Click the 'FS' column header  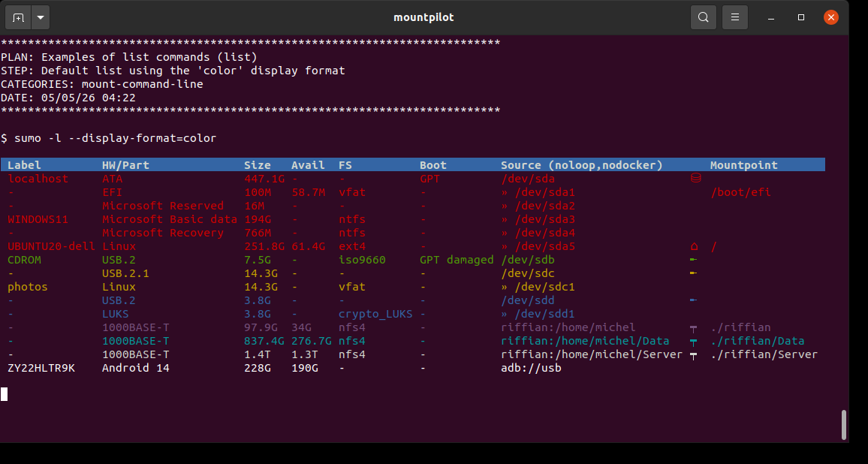pos(345,165)
